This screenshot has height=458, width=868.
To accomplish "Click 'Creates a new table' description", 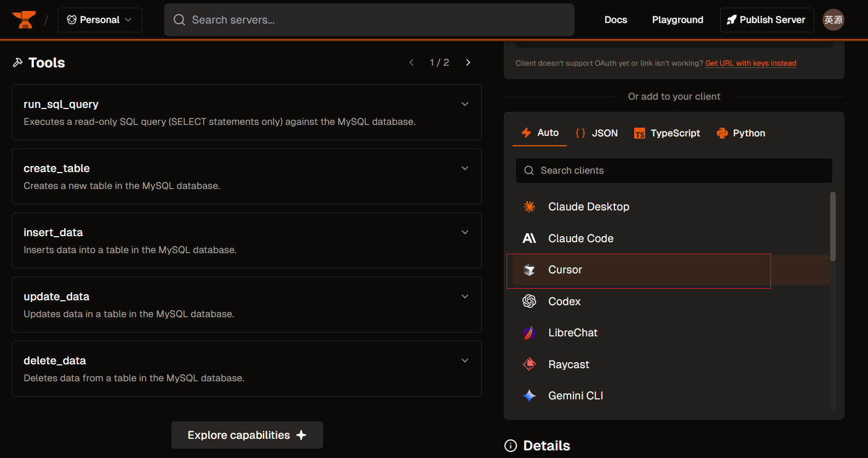I will [122, 186].
